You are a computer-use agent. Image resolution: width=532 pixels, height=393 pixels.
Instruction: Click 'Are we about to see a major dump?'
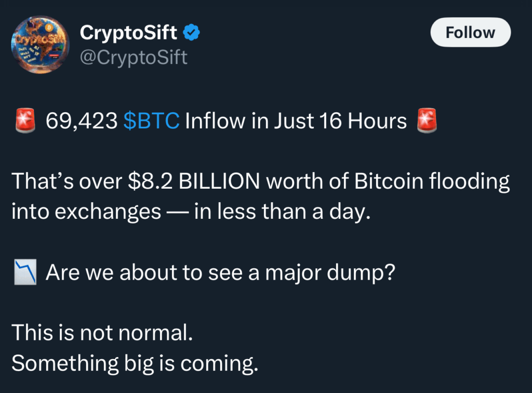click(x=220, y=272)
